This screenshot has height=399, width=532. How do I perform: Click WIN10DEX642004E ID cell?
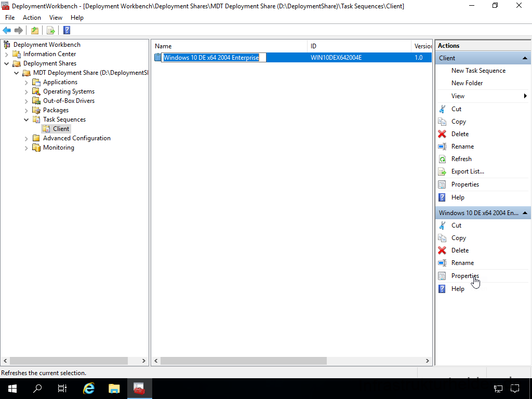click(336, 58)
